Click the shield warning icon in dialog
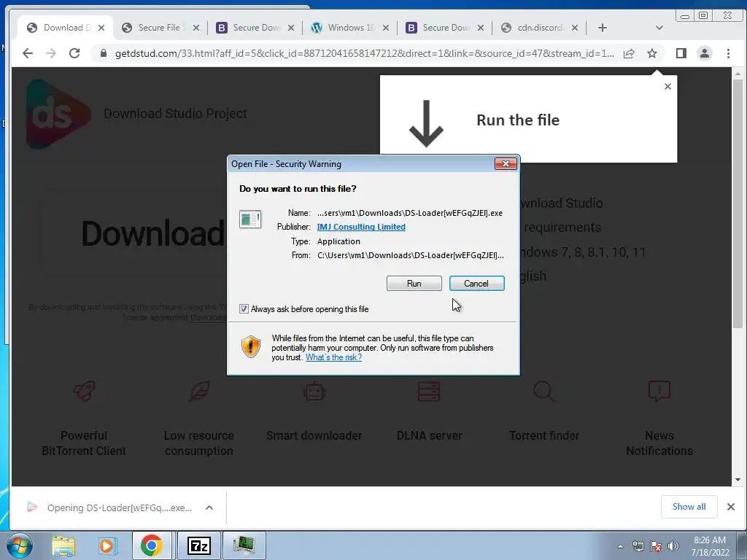Image resolution: width=747 pixels, height=560 pixels. pos(251,346)
